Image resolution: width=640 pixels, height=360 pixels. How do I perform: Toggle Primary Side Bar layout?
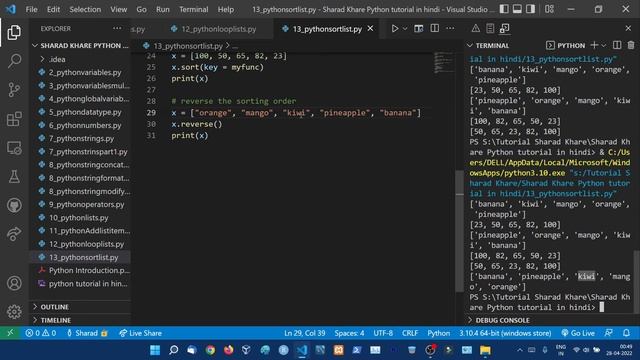[x=504, y=9]
